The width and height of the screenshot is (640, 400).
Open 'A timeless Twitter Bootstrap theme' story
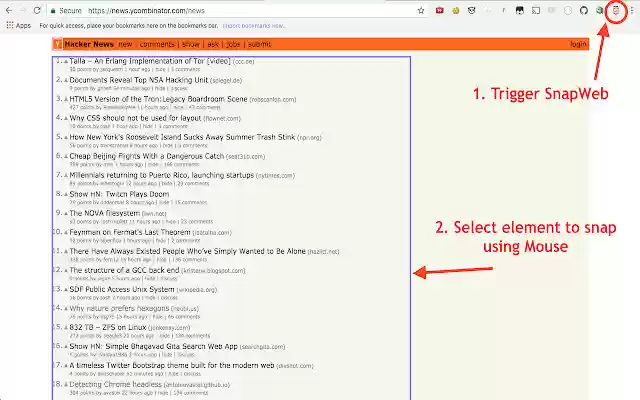tap(172, 365)
